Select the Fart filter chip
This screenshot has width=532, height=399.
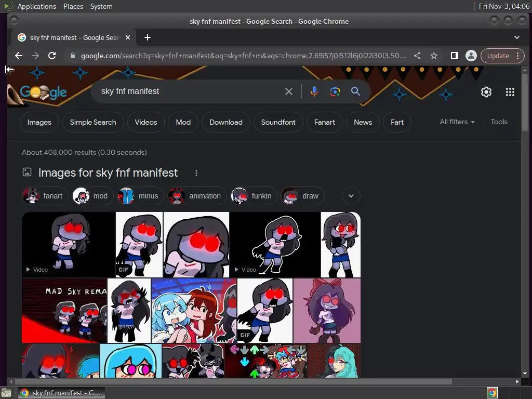pos(397,122)
